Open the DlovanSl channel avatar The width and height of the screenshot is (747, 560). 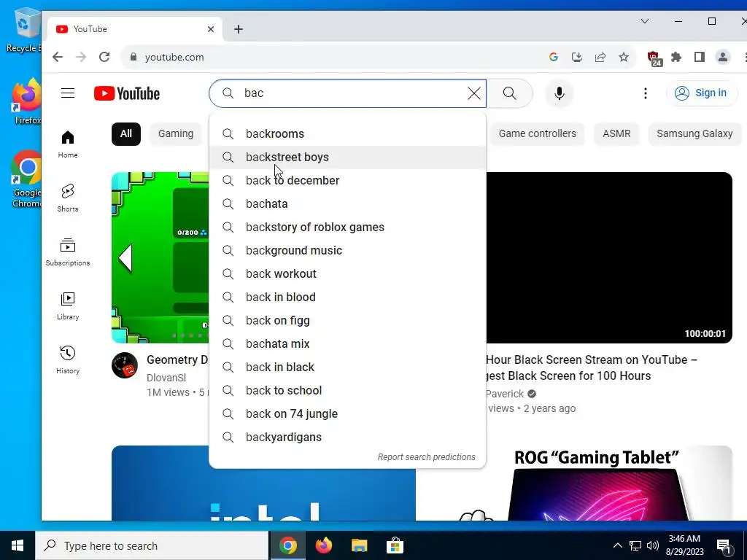click(x=125, y=365)
